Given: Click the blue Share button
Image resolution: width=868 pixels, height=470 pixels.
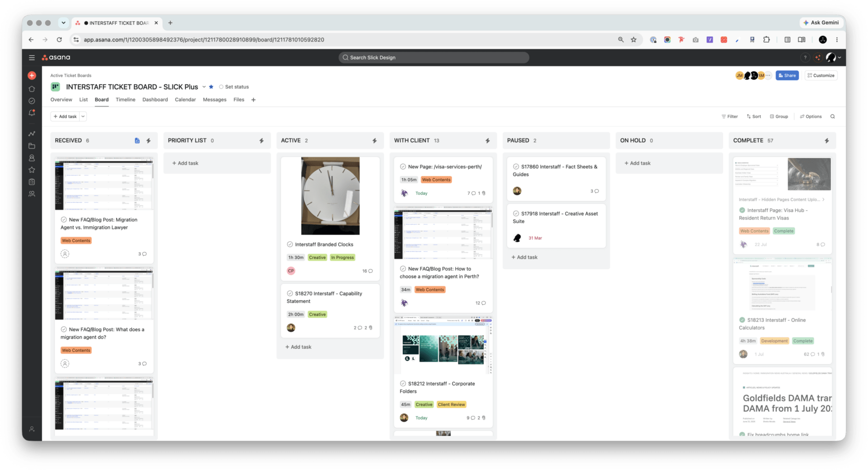Looking at the screenshot, I should pyautogui.click(x=787, y=75).
